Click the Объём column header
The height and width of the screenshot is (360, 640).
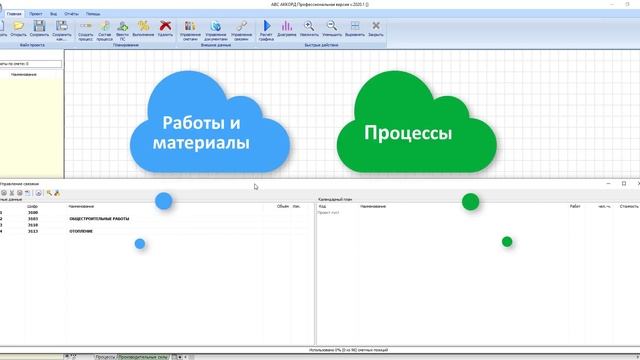282,207
